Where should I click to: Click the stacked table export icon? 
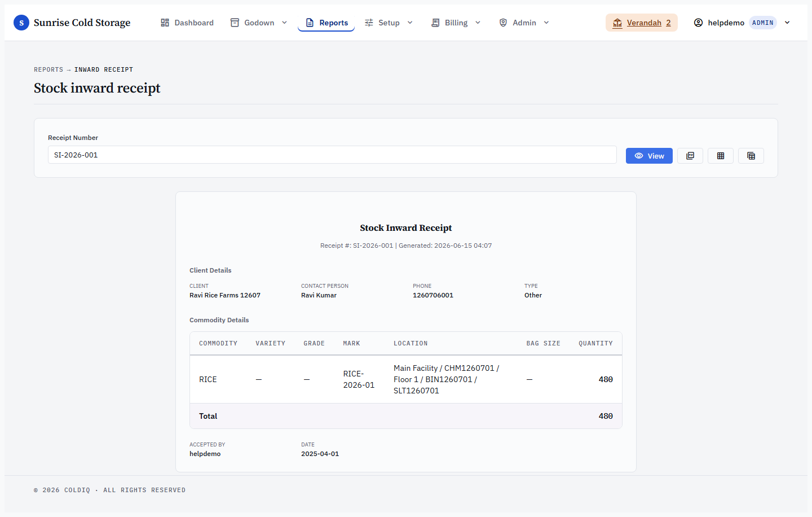click(x=751, y=156)
